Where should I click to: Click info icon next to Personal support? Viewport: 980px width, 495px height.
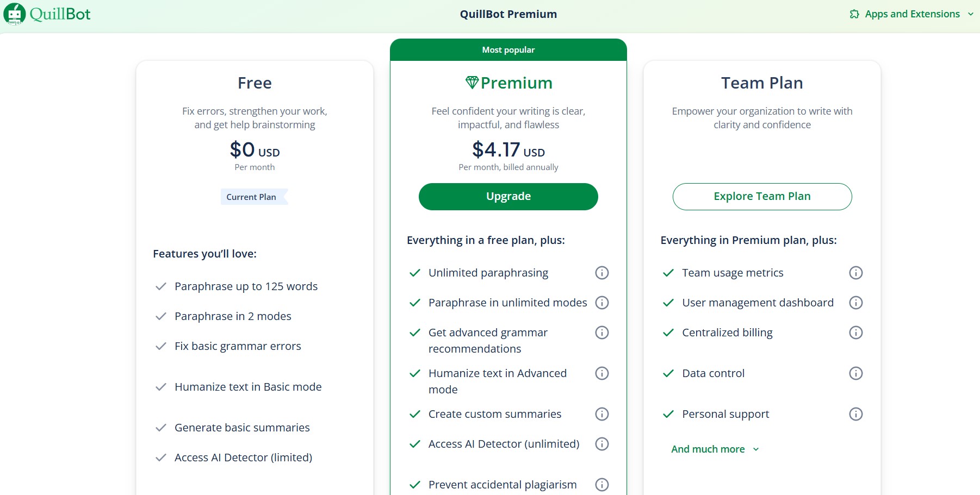coord(855,414)
